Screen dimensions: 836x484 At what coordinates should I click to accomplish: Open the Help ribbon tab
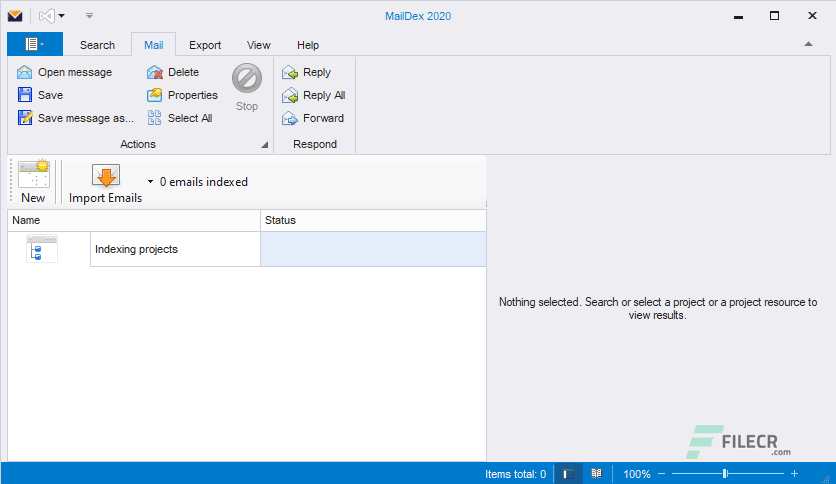tap(308, 45)
